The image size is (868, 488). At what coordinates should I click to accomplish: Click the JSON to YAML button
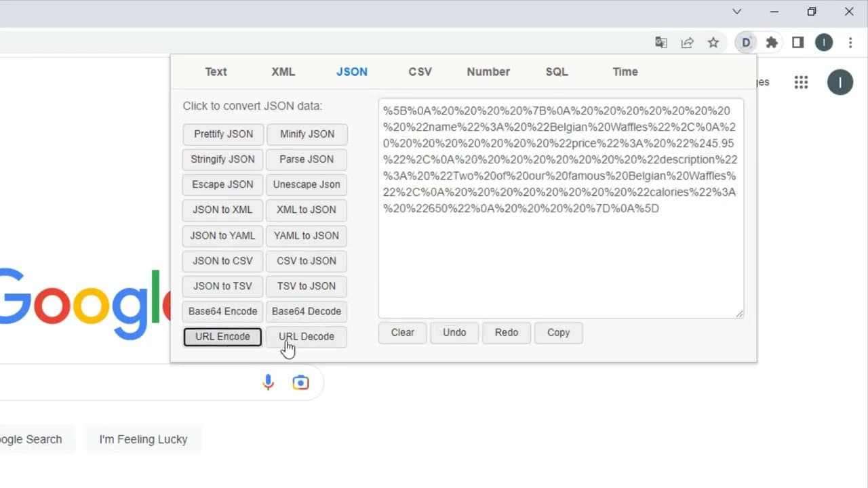(222, 236)
